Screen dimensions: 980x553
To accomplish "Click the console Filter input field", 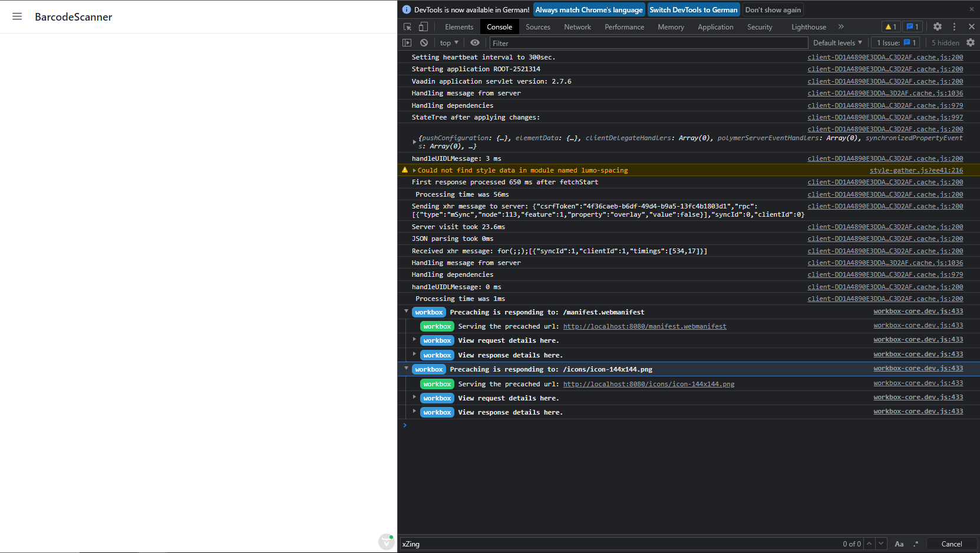I will pos(648,43).
